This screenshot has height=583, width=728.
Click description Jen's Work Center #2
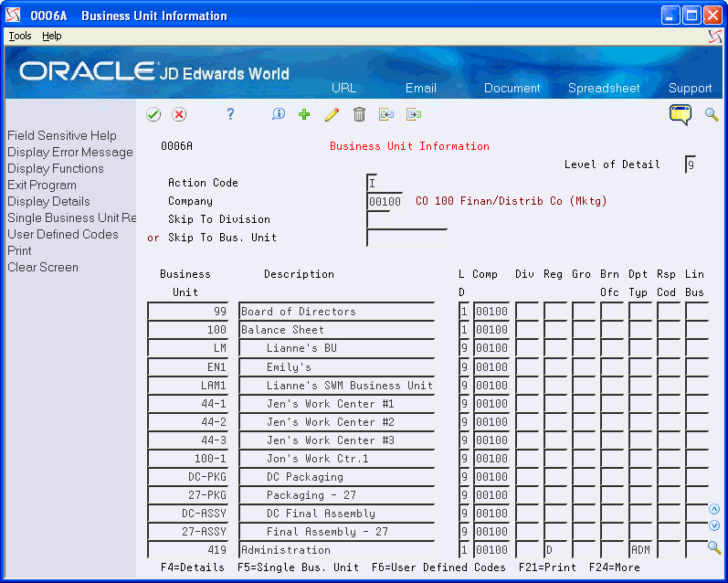pyautogui.click(x=337, y=422)
